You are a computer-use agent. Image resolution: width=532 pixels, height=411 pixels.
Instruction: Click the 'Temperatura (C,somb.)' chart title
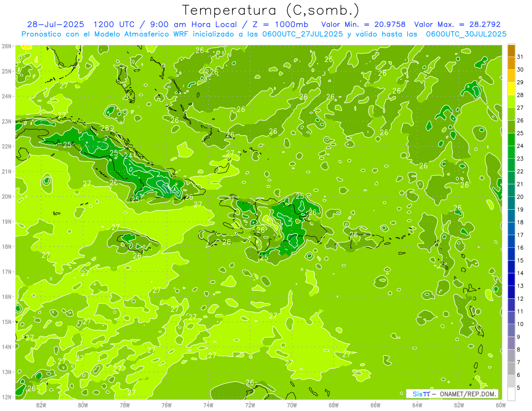click(x=270, y=10)
